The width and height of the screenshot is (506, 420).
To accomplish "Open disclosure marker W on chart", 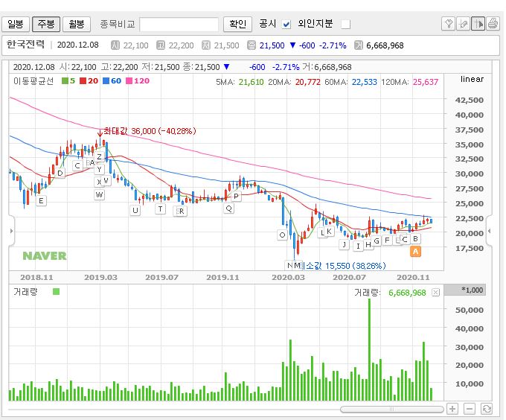I will [99, 194].
